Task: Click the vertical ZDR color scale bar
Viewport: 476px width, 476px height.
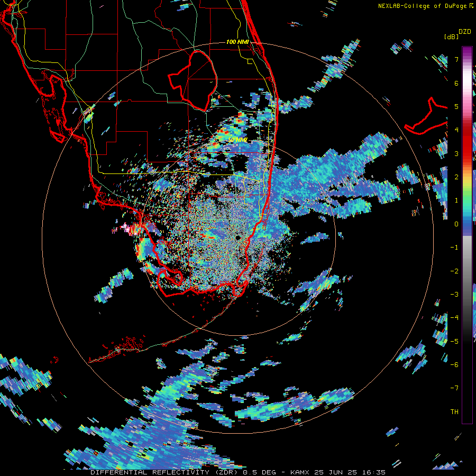Action: 467,235
